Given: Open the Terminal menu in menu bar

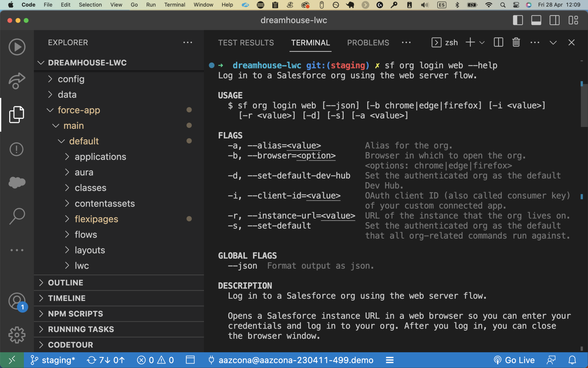Looking at the screenshot, I should pyautogui.click(x=175, y=5).
